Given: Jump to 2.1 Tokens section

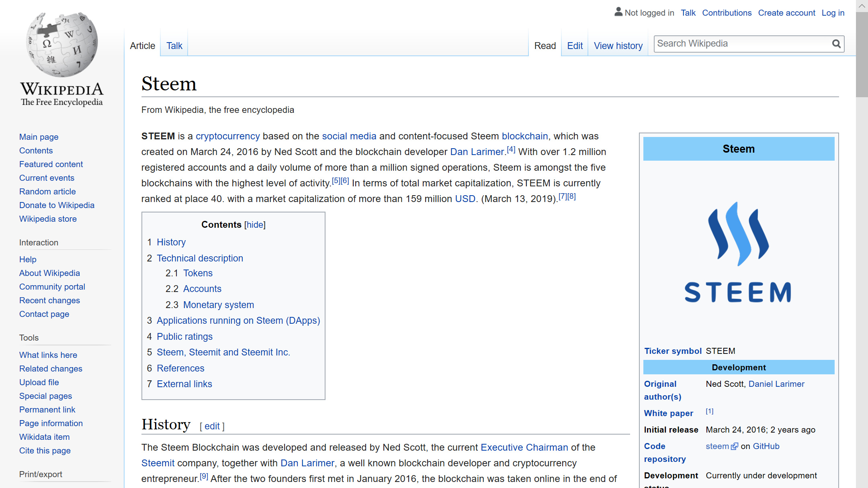Looking at the screenshot, I should pyautogui.click(x=198, y=273).
